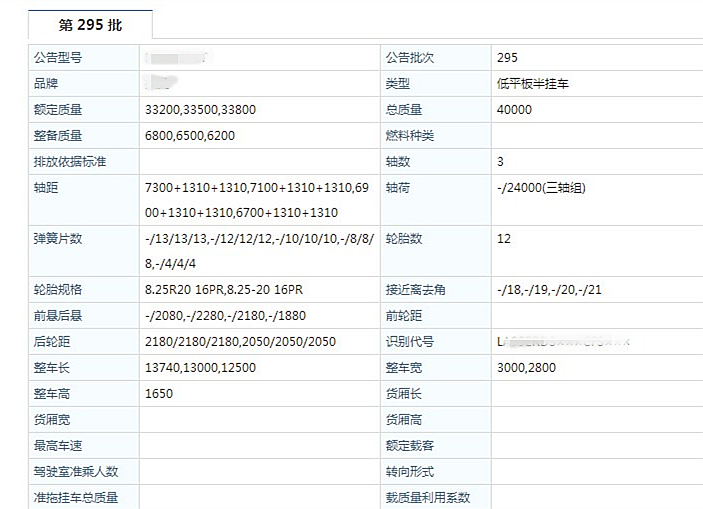Select the 整车高 value 1650
The height and width of the screenshot is (509, 703).
pos(159,394)
